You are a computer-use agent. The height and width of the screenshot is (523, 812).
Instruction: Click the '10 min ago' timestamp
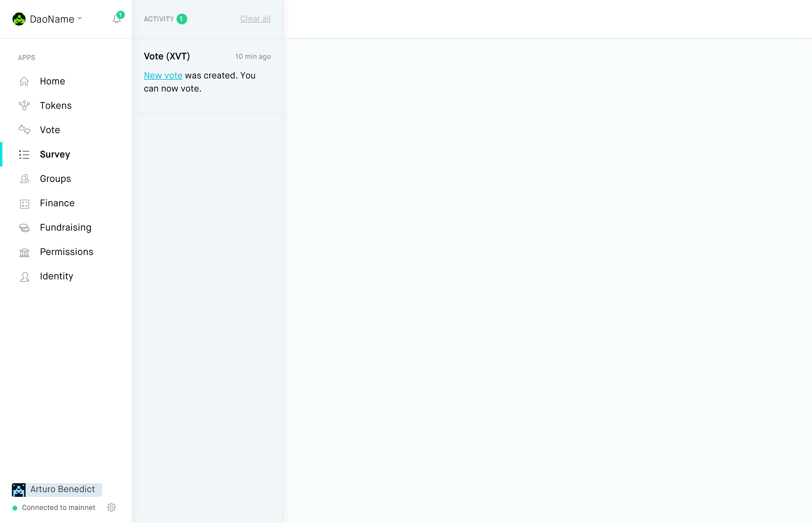pos(253,56)
